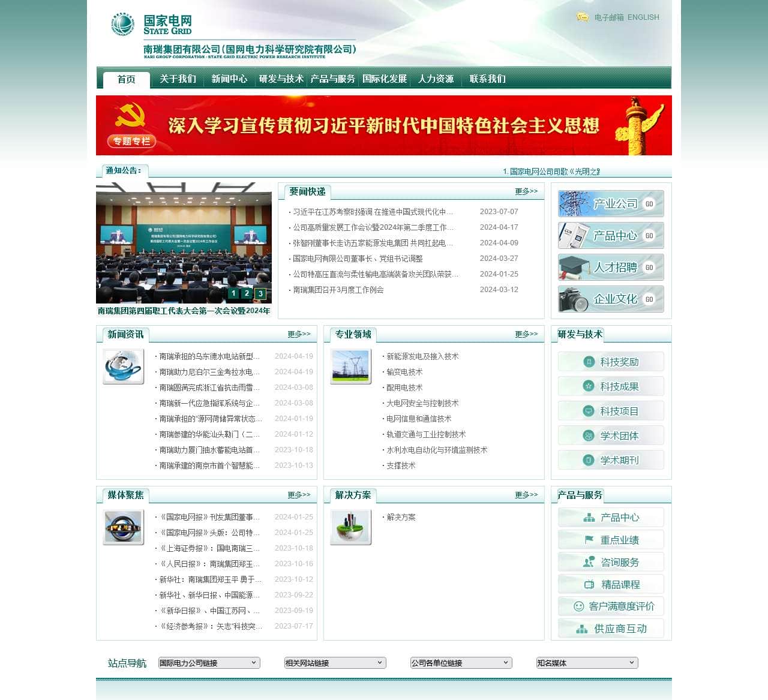Open the 精品课程 button
This screenshot has width=768, height=700.
611,584
